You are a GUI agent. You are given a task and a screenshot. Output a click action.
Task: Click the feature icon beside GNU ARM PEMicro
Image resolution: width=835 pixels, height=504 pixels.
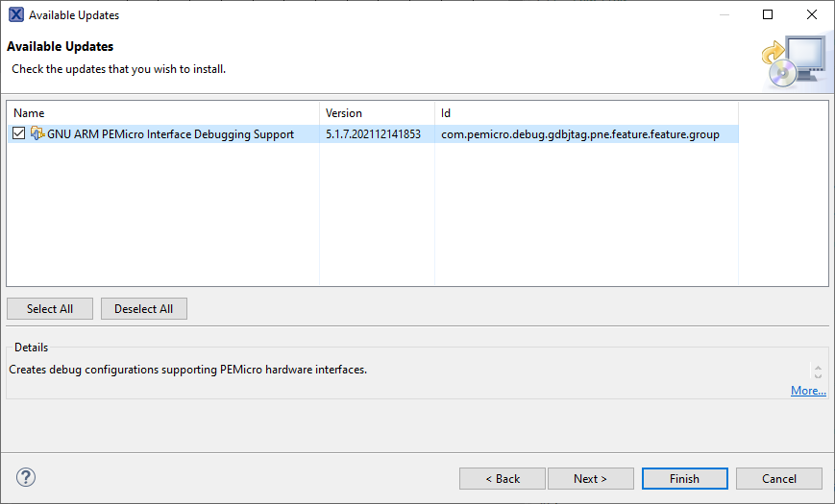(37, 134)
